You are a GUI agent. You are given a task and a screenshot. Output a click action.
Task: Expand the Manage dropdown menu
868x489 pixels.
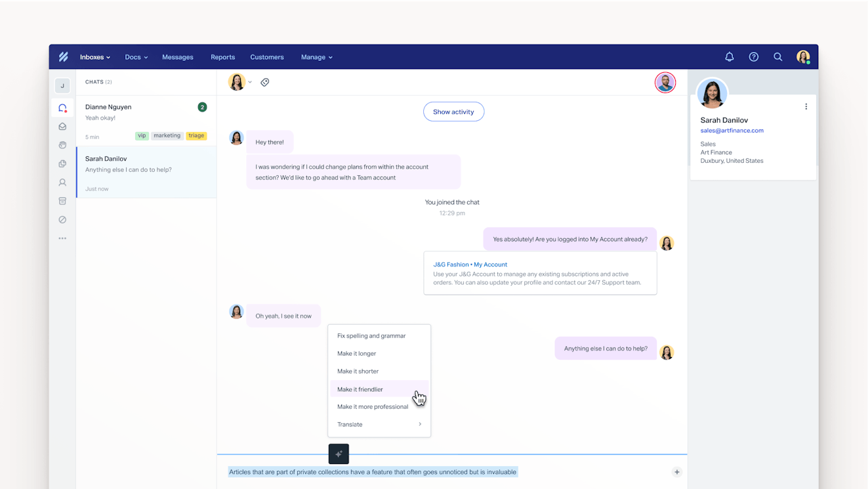316,57
